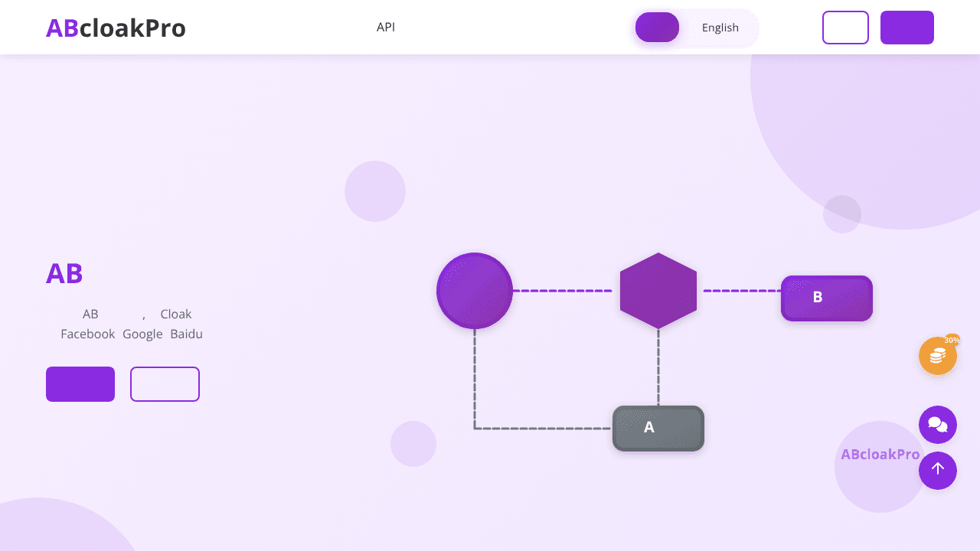The height and width of the screenshot is (551, 980).
Task: Click the large AB hero heading
Action: point(64,273)
